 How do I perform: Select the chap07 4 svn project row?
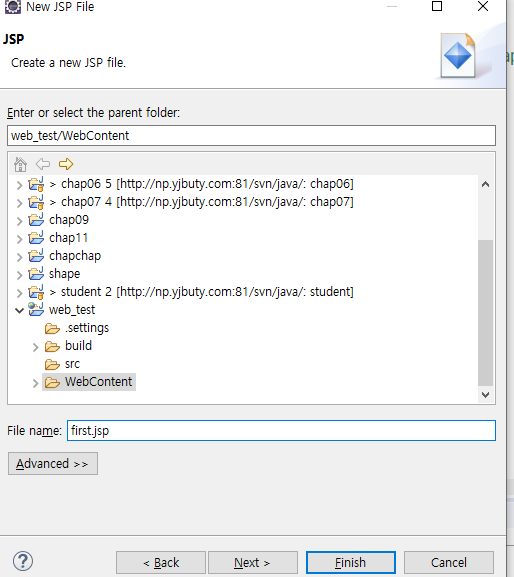click(x=201, y=202)
